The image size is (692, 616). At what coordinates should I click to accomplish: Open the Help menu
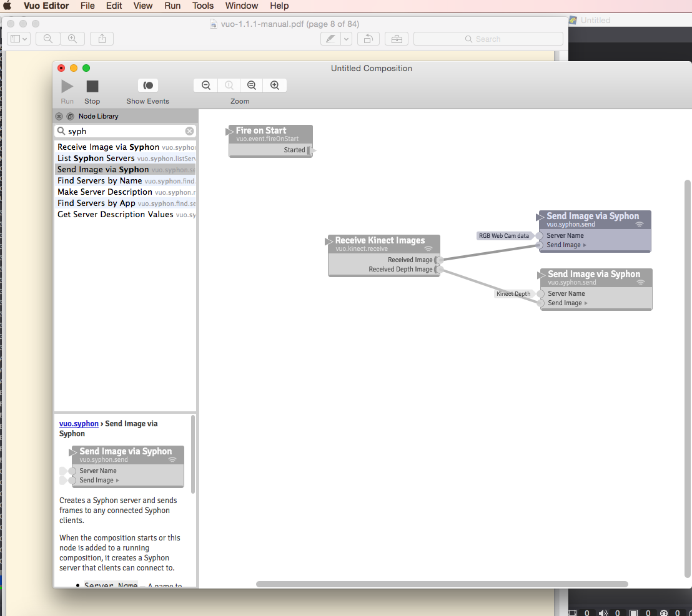[x=279, y=6]
